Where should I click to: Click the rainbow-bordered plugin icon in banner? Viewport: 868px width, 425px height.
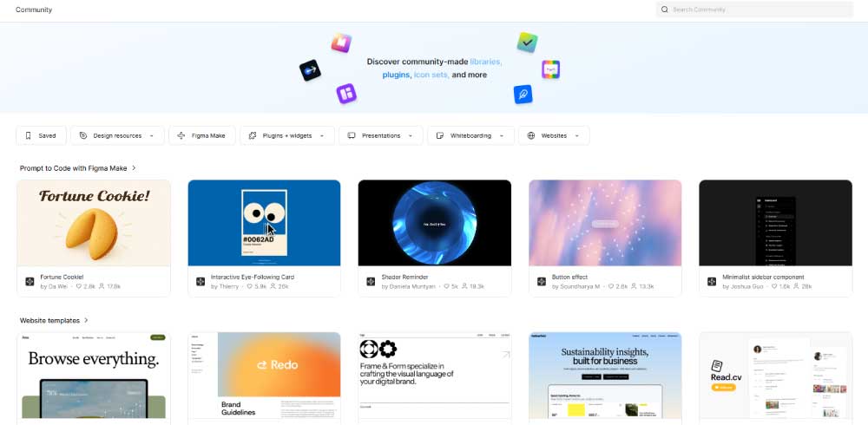pos(551,69)
